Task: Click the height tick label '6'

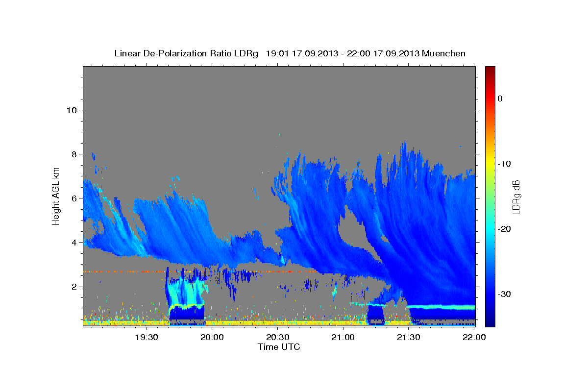Action: [73, 198]
